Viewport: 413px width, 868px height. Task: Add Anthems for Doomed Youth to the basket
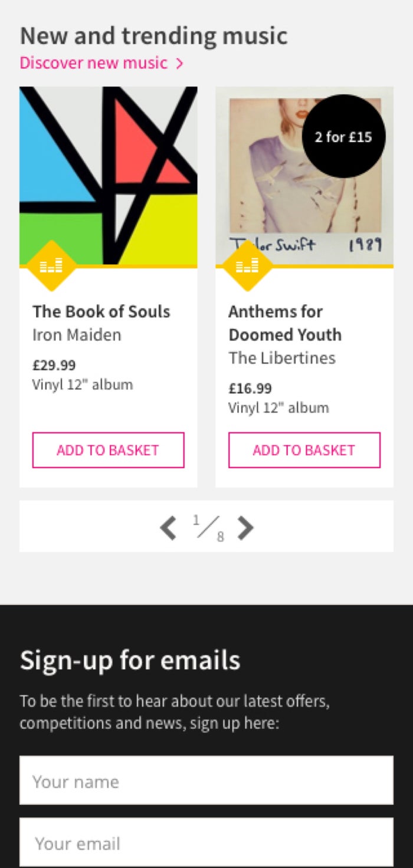304,450
